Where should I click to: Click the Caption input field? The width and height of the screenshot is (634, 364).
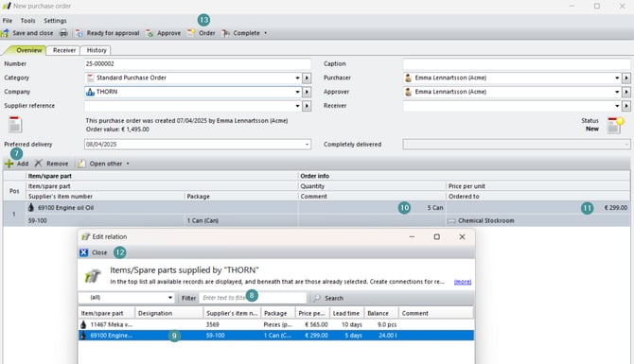[x=517, y=64]
